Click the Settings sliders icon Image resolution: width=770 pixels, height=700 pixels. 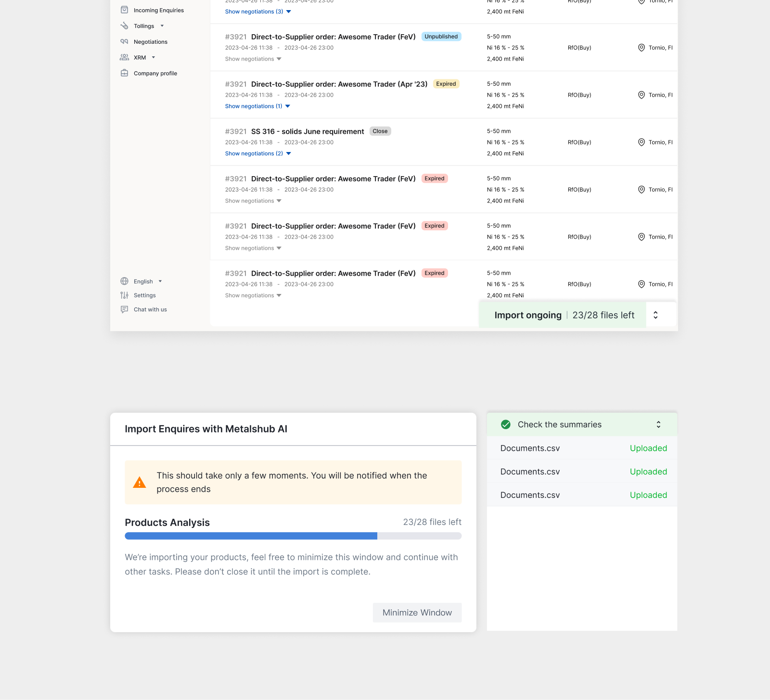(x=124, y=295)
